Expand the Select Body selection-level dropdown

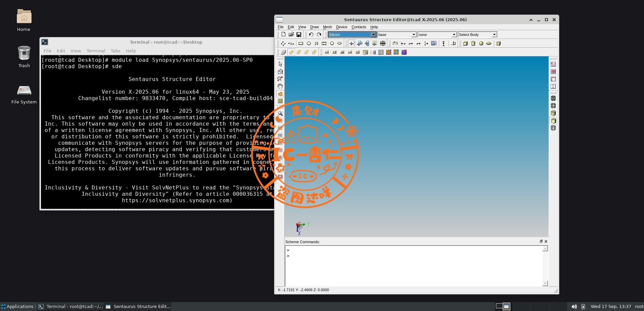tap(494, 35)
